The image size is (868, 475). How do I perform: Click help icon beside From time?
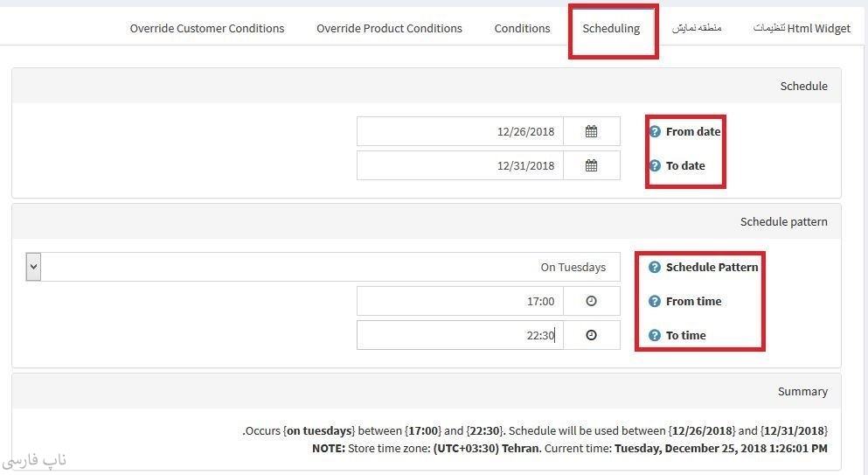pos(655,301)
